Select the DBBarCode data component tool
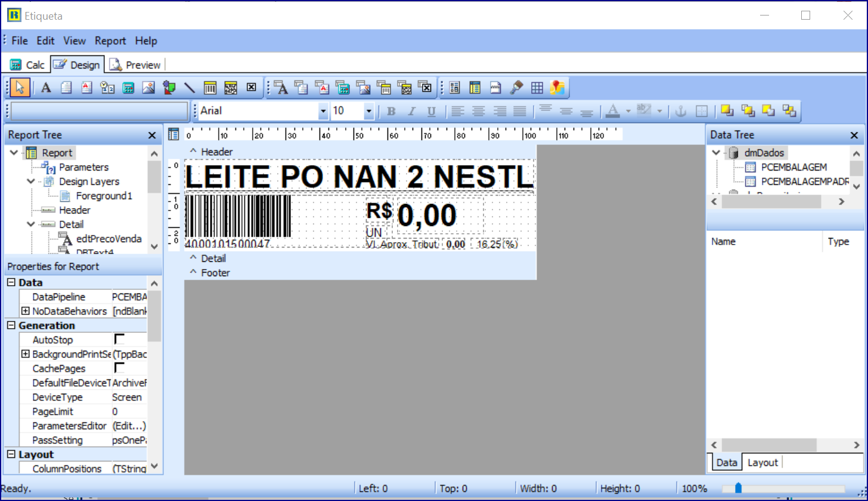 point(384,88)
